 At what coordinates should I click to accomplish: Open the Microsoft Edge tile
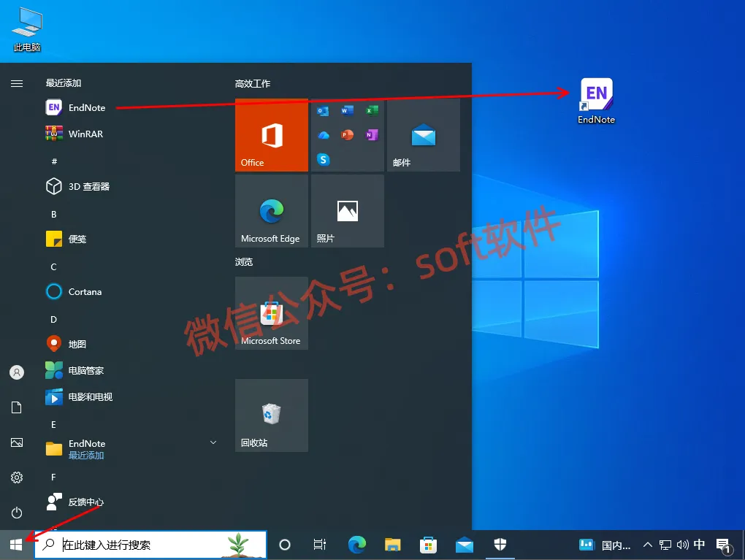click(x=271, y=211)
